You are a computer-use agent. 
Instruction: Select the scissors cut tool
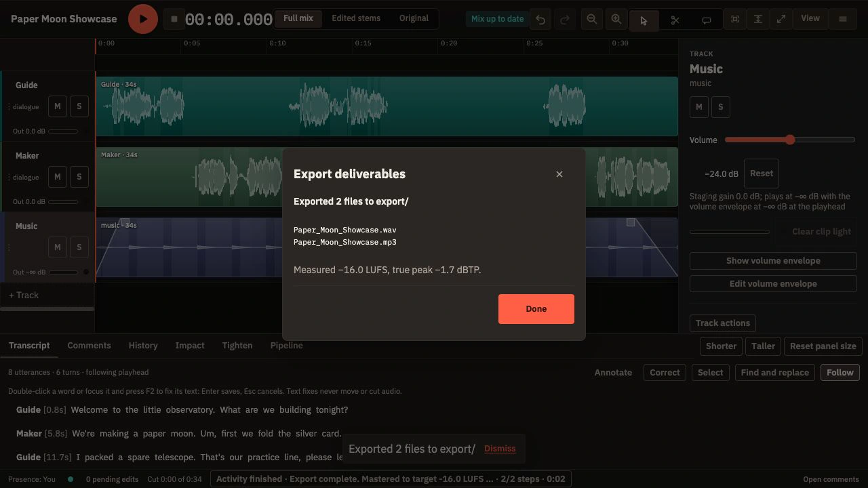pos(675,20)
